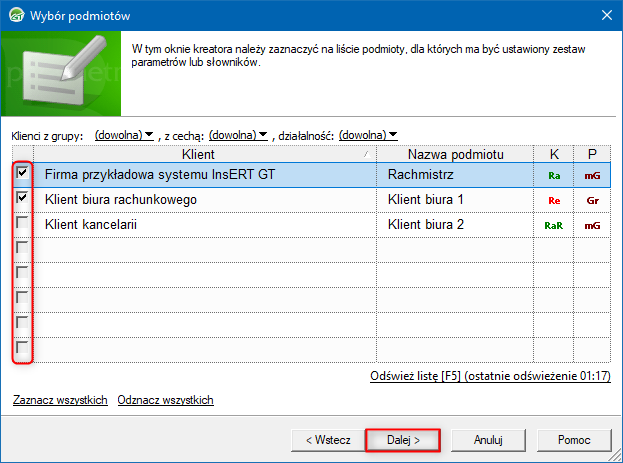The height and width of the screenshot is (463, 623).
Task: Proceed with Dalej button
Action: click(x=403, y=440)
